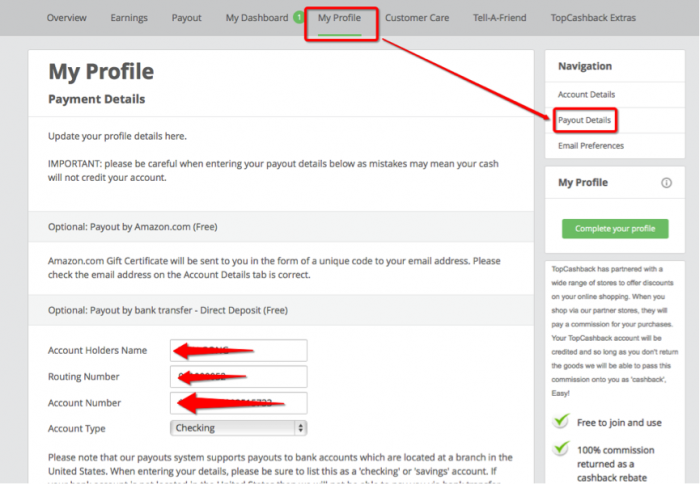Open the Account Type dropdown
This screenshot has height=484, width=700.
[238, 428]
